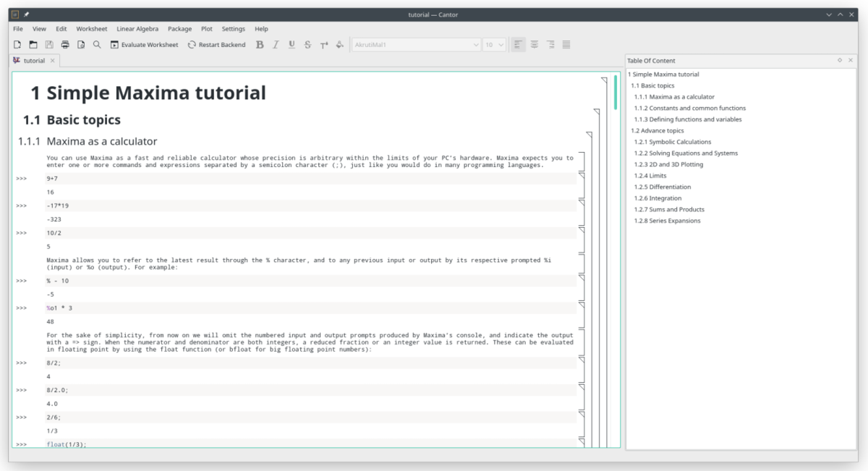Open the font size dropdown
Screen dimensions: 868x471
pos(495,45)
